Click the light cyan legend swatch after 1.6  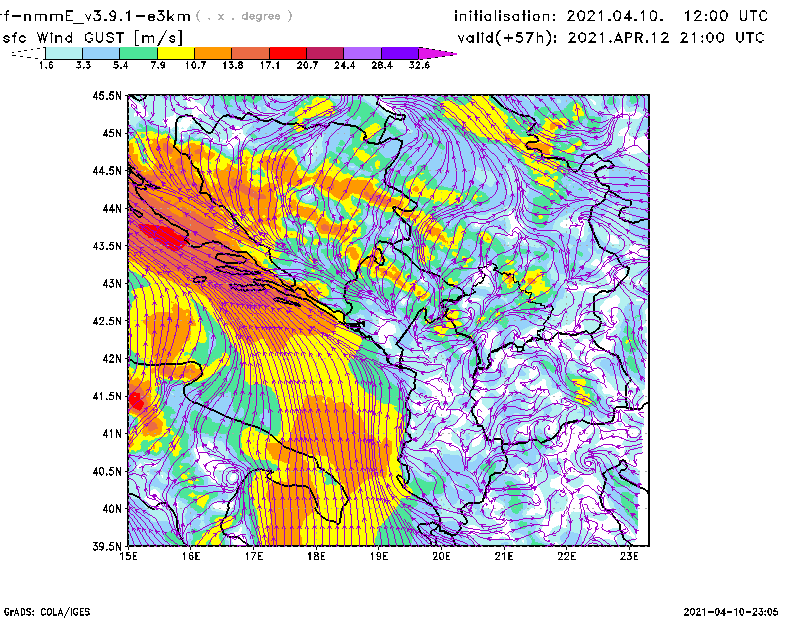point(64,53)
